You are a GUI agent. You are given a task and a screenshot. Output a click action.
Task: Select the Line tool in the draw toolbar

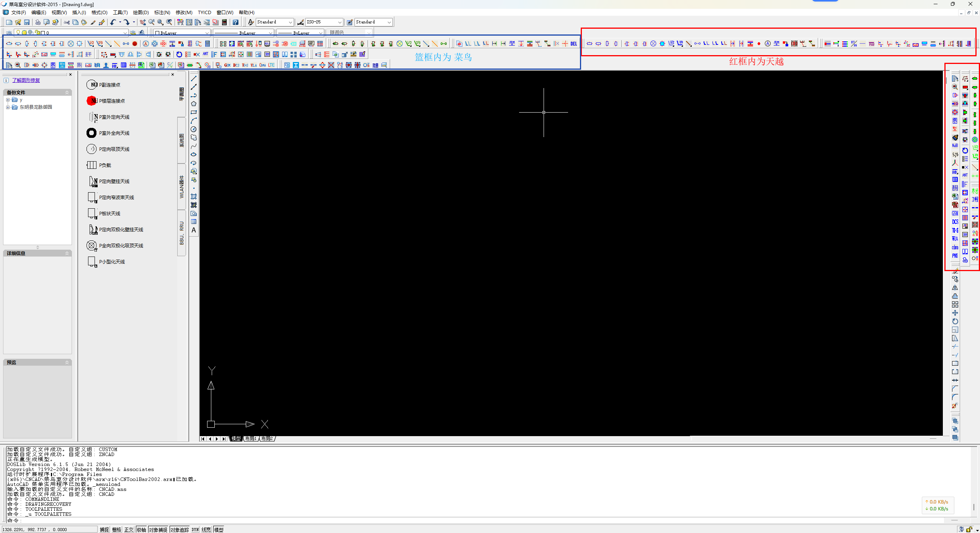tap(194, 78)
